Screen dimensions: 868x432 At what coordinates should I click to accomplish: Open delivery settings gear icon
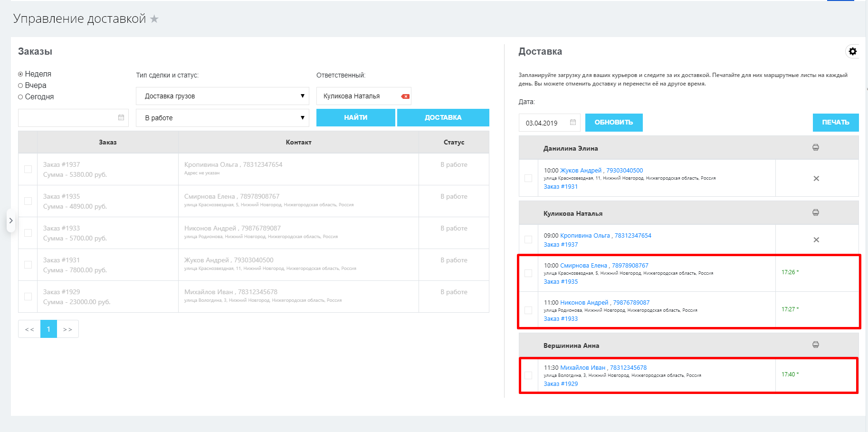[x=853, y=51]
